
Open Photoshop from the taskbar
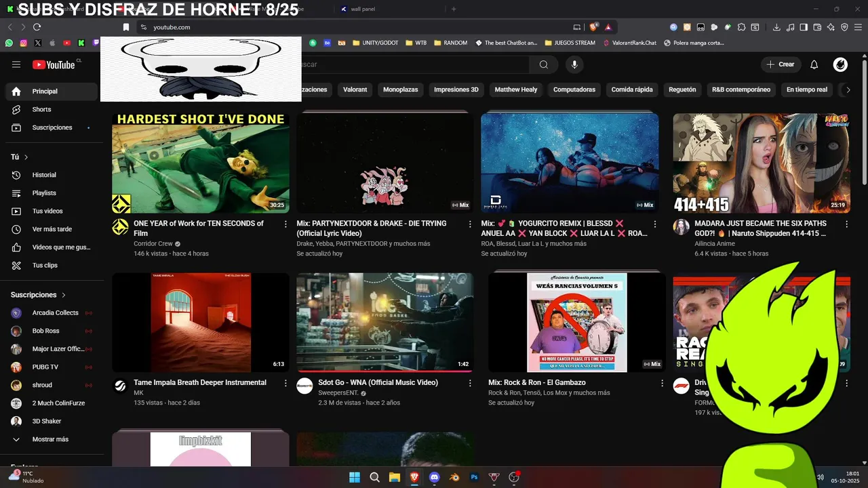(x=475, y=477)
